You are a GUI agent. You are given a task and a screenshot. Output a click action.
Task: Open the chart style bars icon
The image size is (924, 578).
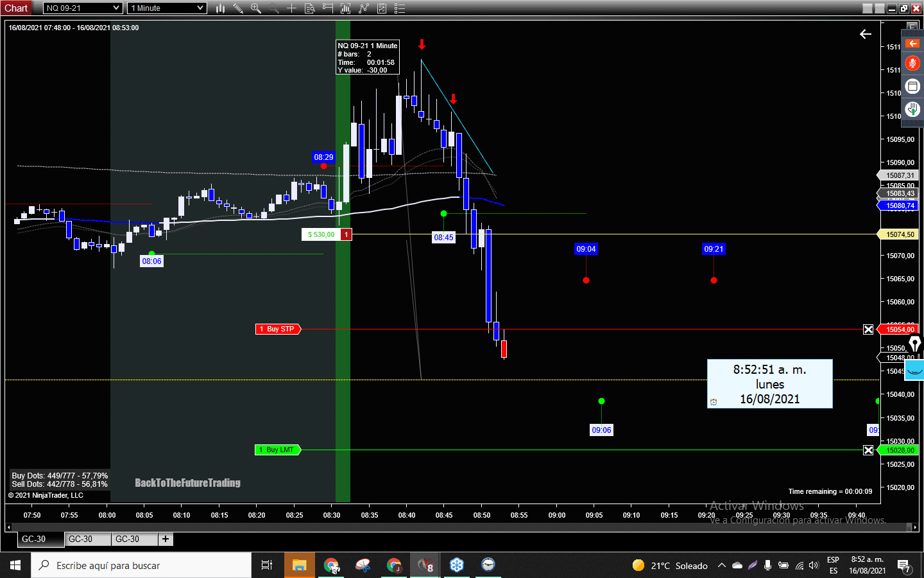[220, 8]
